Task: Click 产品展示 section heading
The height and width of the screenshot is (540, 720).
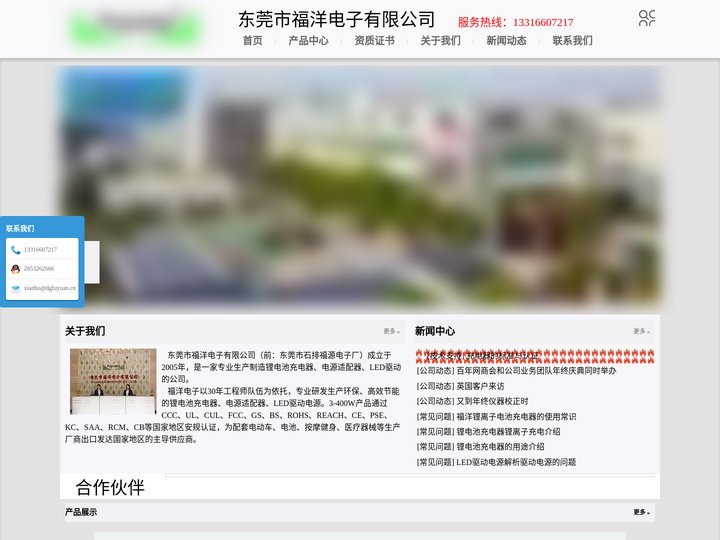Action: click(x=81, y=512)
